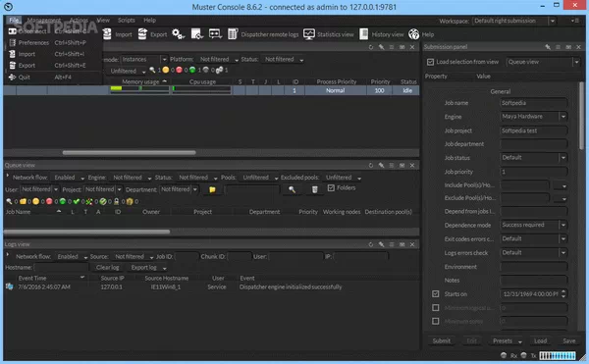Image resolution: width=589 pixels, height=364 pixels.
Task: Open the Engine dropdown showing Maya Hardware
Action: pos(533,117)
